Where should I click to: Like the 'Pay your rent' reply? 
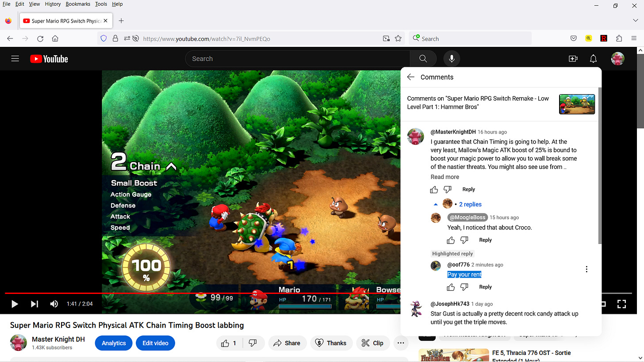coord(451,287)
